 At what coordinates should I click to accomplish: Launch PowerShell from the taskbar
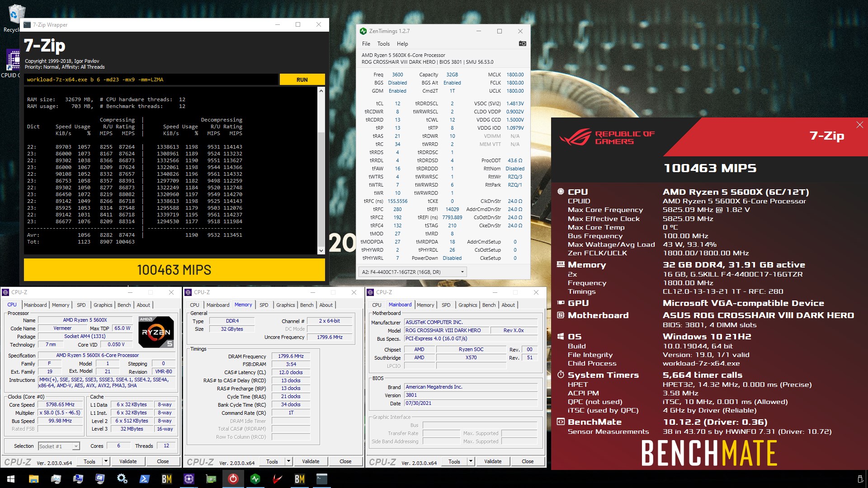(144, 479)
